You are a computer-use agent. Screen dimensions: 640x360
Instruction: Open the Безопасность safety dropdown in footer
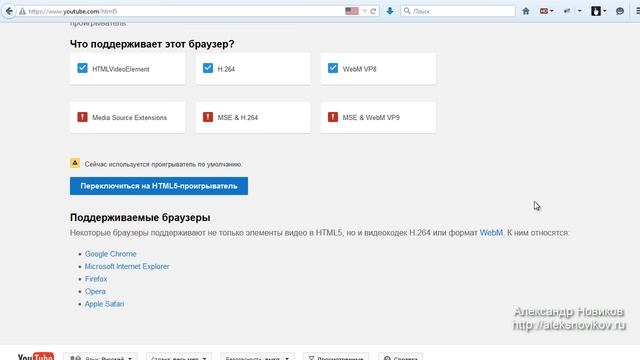click(257, 357)
